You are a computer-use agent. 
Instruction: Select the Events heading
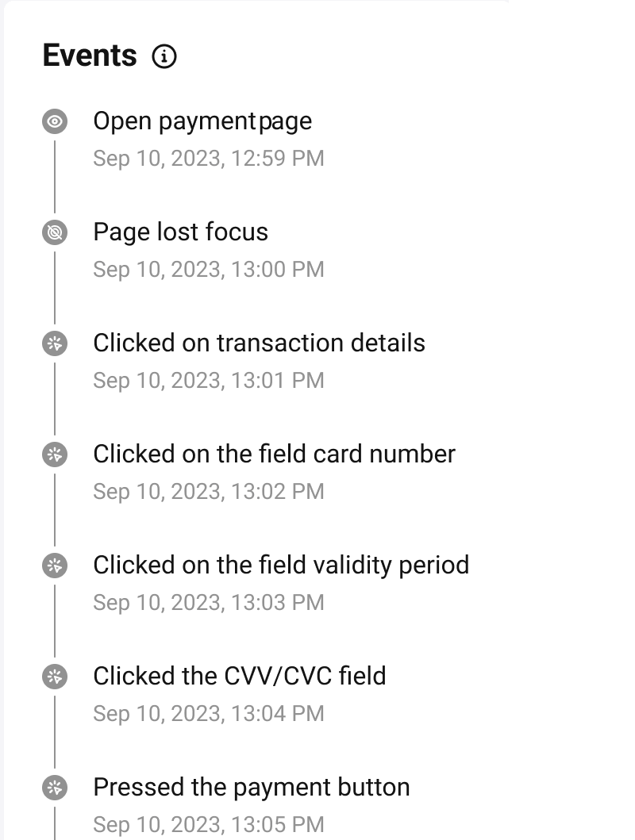click(90, 56)
